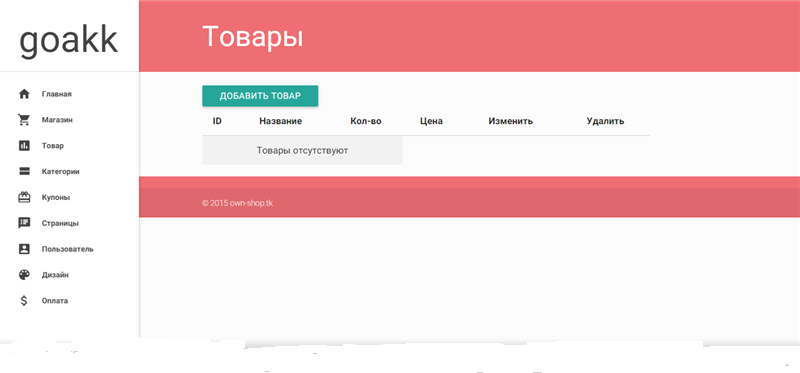Open the Категории section
800x373 pixels.
click(60, 171)
